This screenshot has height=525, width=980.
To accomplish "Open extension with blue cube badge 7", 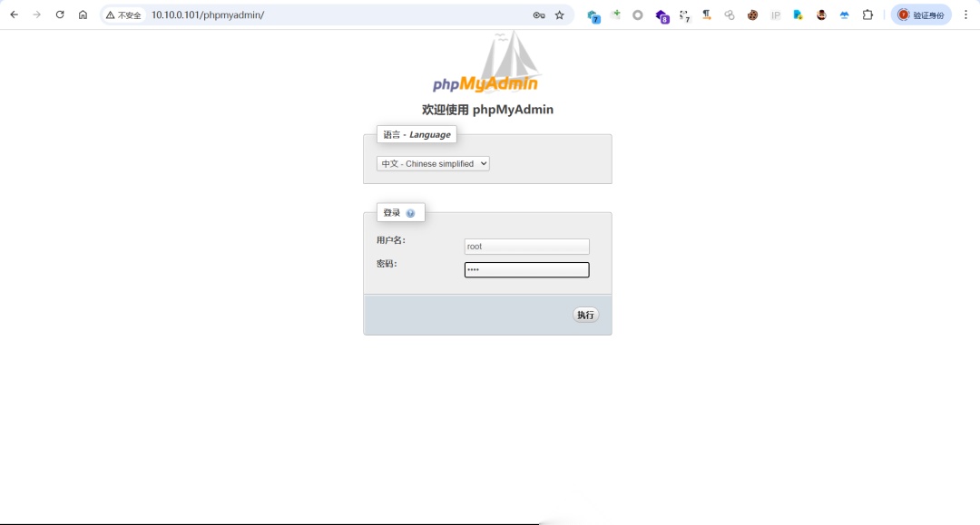I will (x=593, y=15).
